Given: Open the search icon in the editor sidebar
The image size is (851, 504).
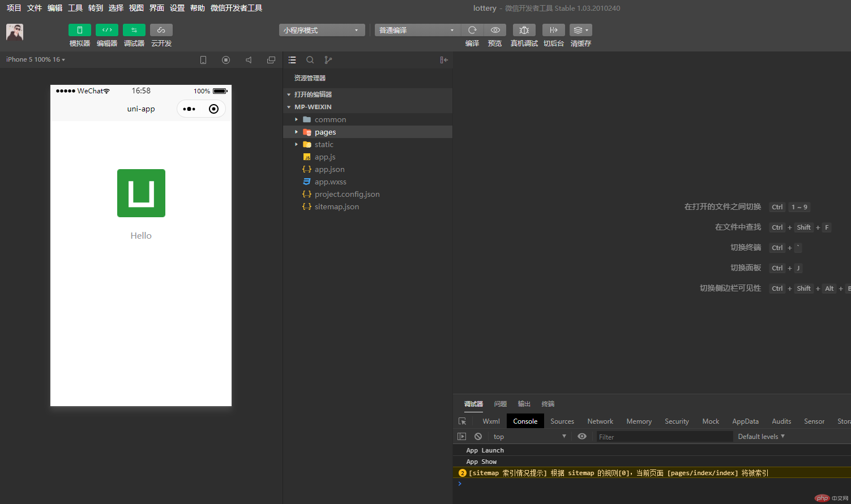Looking at the screenshot, I should (x=310, y=60).
